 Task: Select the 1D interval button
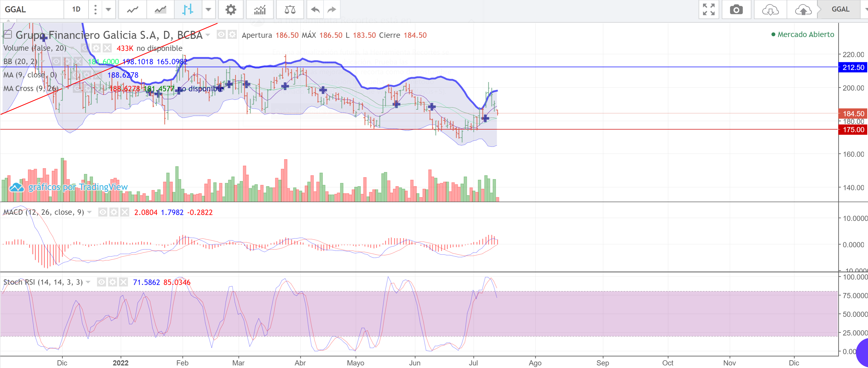pos(76,10)
